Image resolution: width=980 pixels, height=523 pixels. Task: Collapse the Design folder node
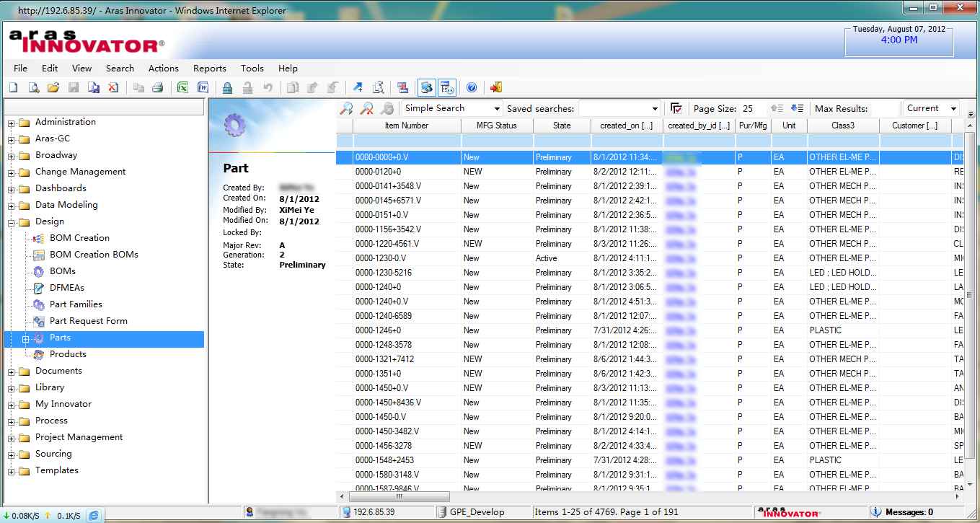[12, 222]
